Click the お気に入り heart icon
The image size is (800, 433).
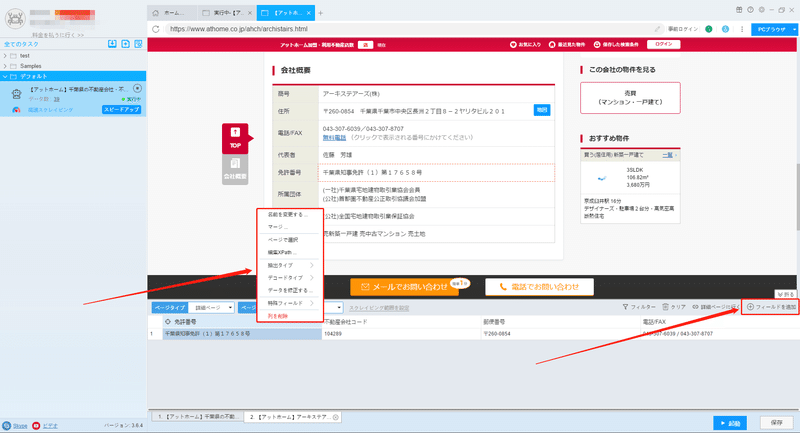pyautogui.click(x=513, y=45)
